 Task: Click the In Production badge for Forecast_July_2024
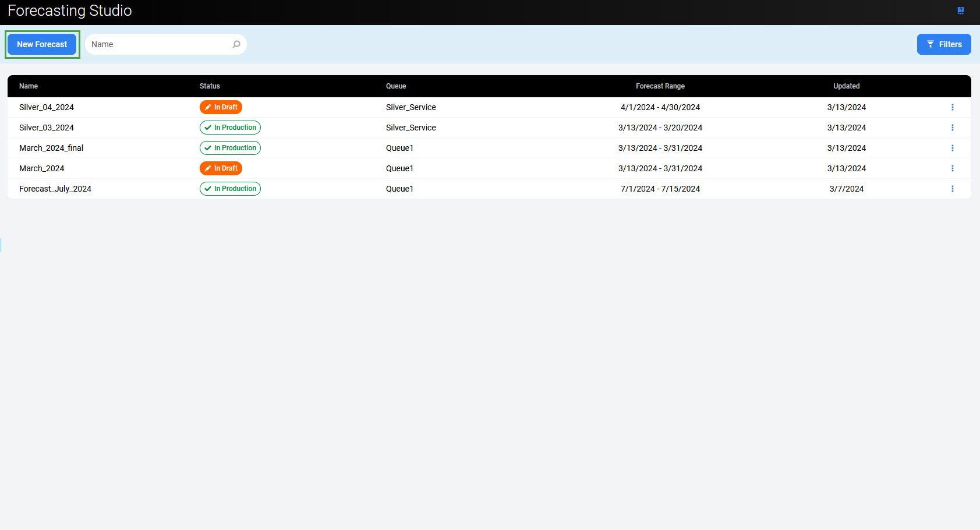click(230, 189)
